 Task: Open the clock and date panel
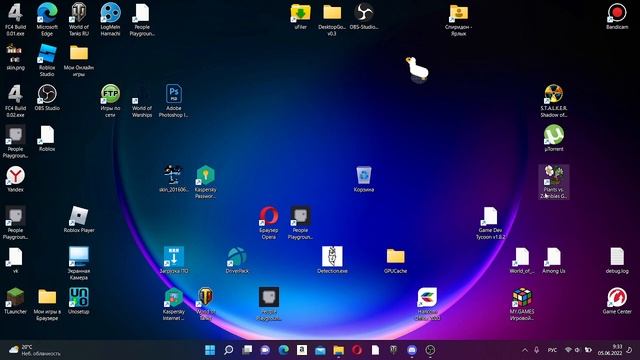tap(610, 350)
